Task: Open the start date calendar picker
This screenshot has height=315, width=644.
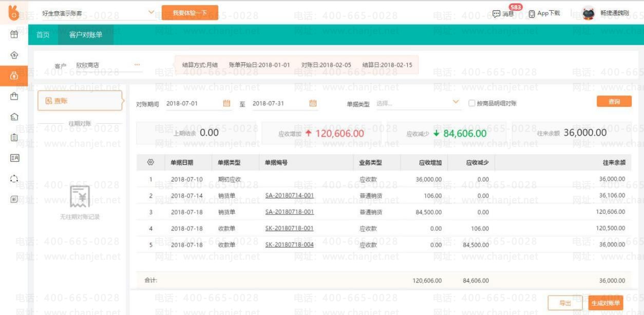Action: pyautogui.click(x=226, y=103)
